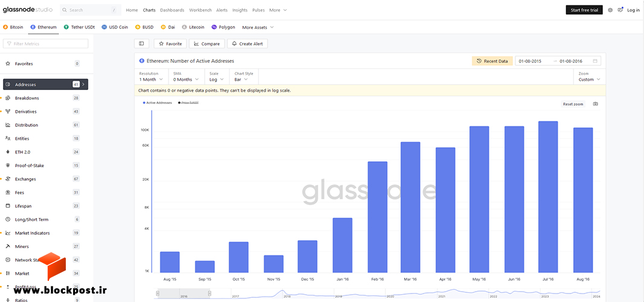Expand the More menu in top navigation
This screenshot has width=644, height=302.
(x=278, y=10)
